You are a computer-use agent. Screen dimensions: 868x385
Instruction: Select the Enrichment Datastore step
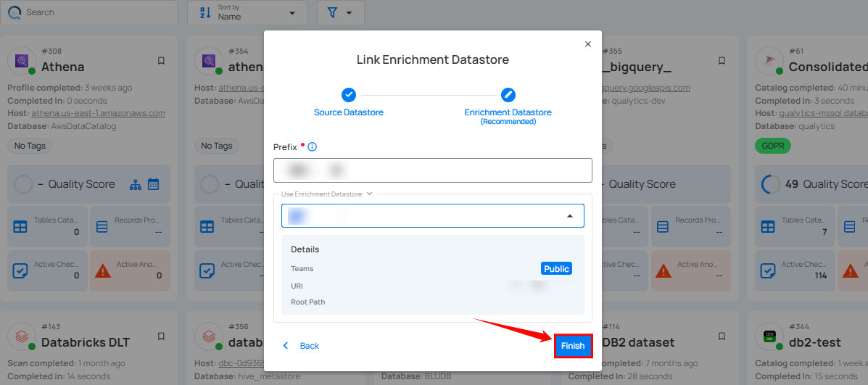tap(508, 95)
